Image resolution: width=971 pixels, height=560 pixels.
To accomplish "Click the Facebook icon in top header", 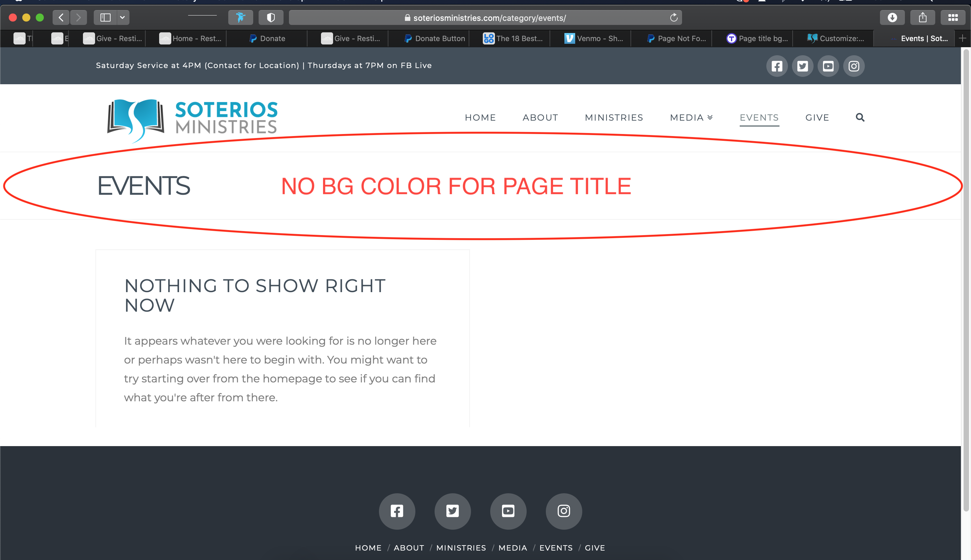I will (777, 66).
